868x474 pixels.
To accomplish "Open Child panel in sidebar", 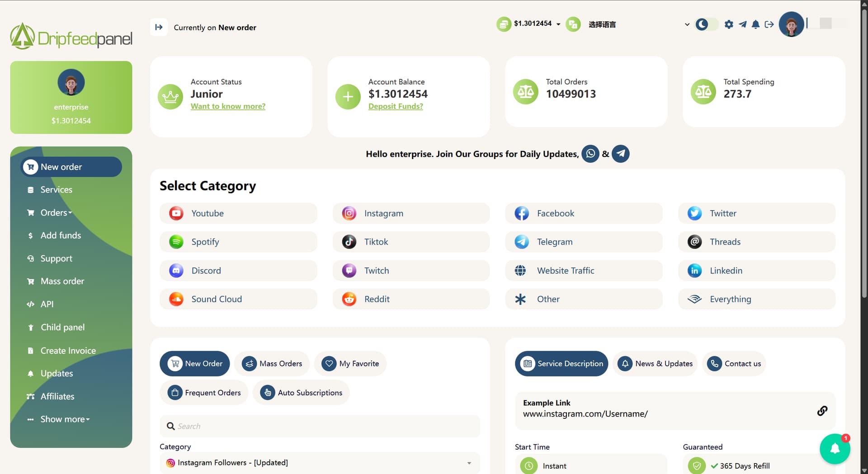I will [x=71, y=327].
